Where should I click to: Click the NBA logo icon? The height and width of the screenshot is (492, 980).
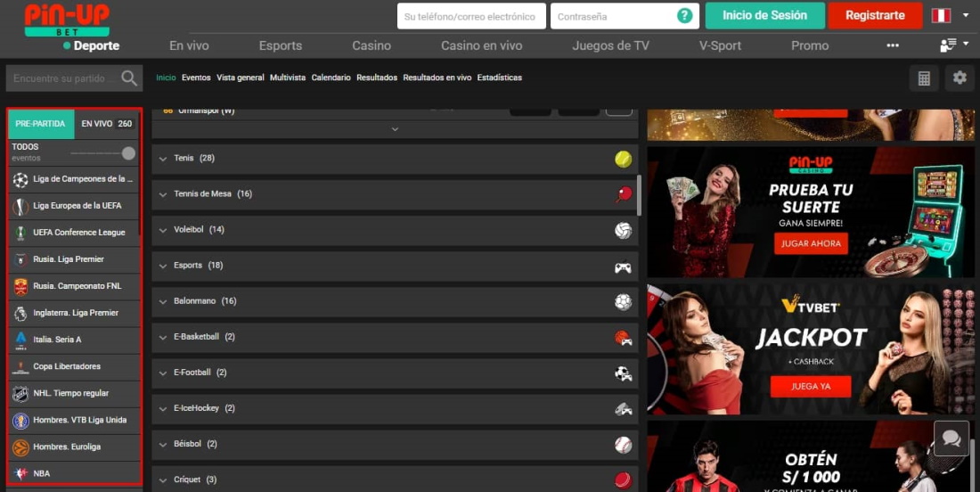tap(20, 474)
